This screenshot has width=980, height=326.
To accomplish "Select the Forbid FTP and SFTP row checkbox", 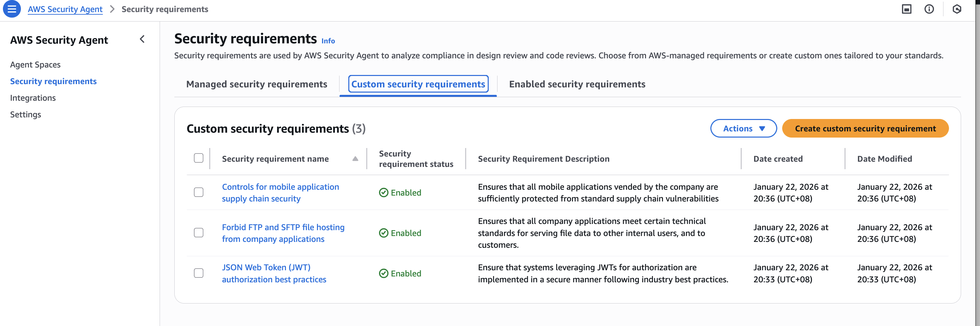I will tap(198, 232).
